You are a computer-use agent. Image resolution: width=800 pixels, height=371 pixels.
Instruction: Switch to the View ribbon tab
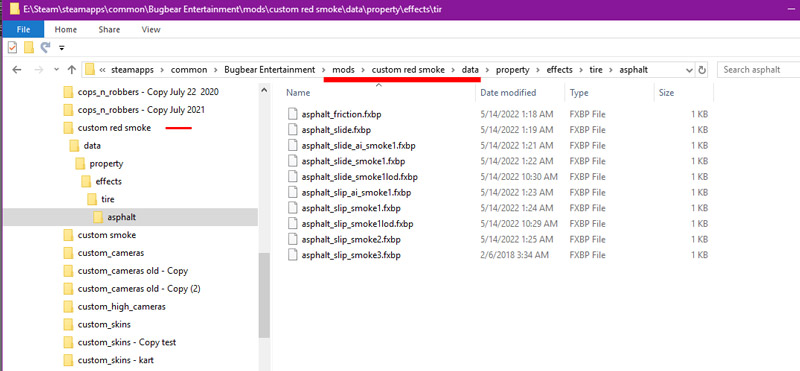coord(151,30)
